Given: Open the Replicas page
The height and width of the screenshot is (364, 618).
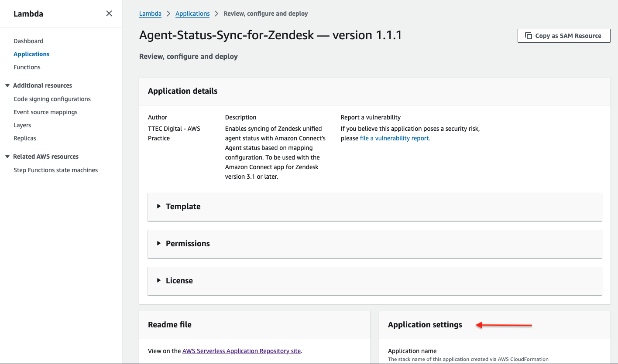Looking at the screenshot, I should [x=24, y=138].
